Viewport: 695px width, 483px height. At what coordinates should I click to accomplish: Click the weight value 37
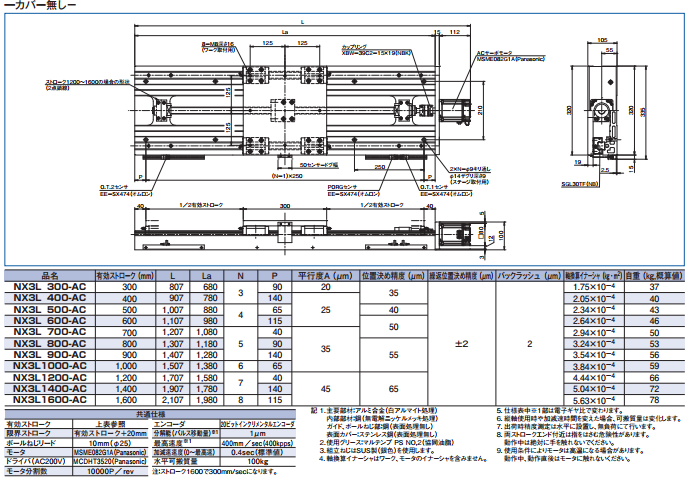pyautogui.click(x=654, y=287)
